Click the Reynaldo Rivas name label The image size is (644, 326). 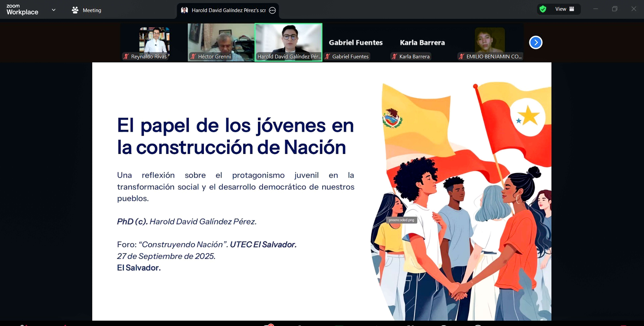point(149,57)
